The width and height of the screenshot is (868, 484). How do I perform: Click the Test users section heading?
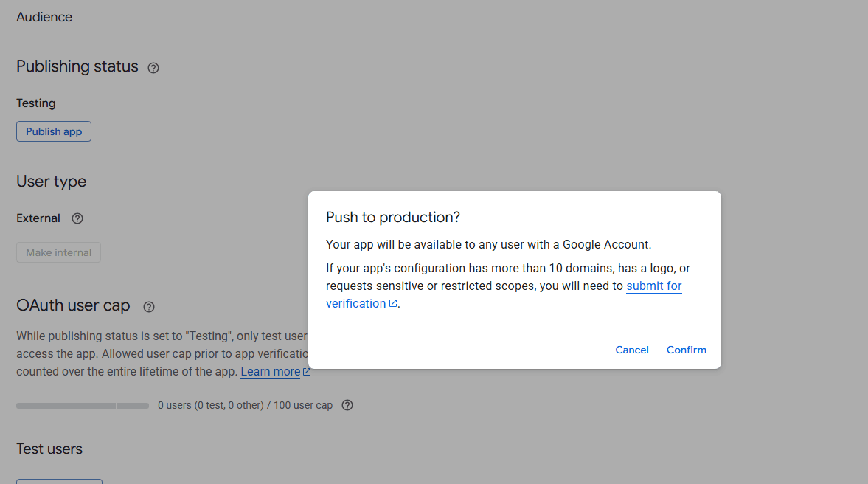tap(49, 449)
